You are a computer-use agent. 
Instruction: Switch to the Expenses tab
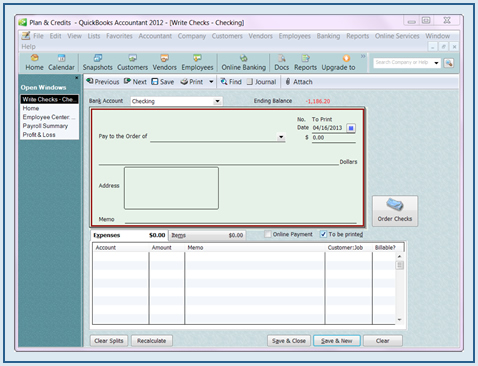(x=129, y=235)
